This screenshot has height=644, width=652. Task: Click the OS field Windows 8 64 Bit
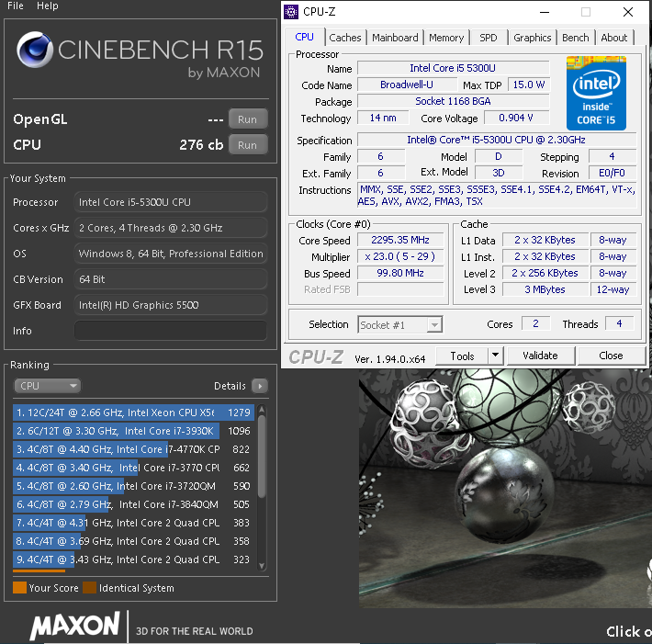(171, 254)
